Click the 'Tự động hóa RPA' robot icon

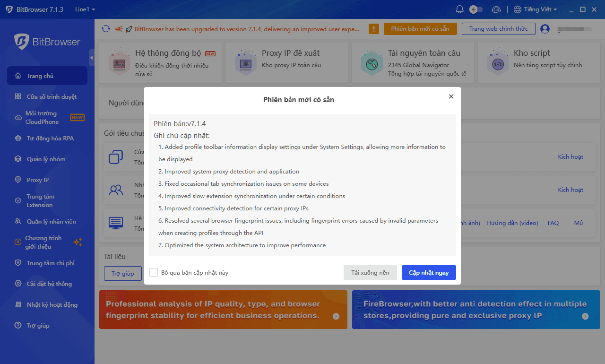[x=18, y=138]
